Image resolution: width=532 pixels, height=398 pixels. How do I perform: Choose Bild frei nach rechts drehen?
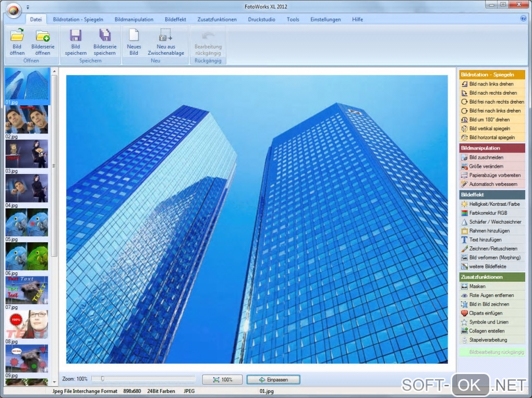coord(492,102)
